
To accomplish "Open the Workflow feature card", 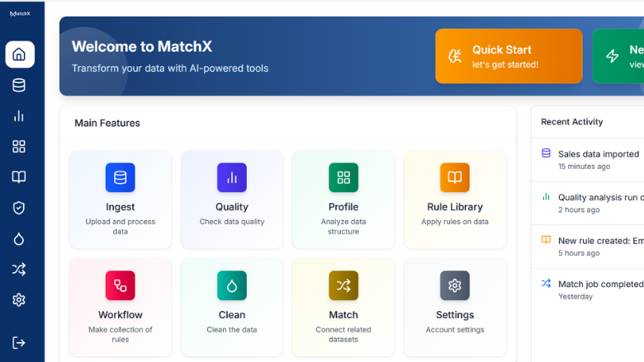I will (x=121, y=307).
